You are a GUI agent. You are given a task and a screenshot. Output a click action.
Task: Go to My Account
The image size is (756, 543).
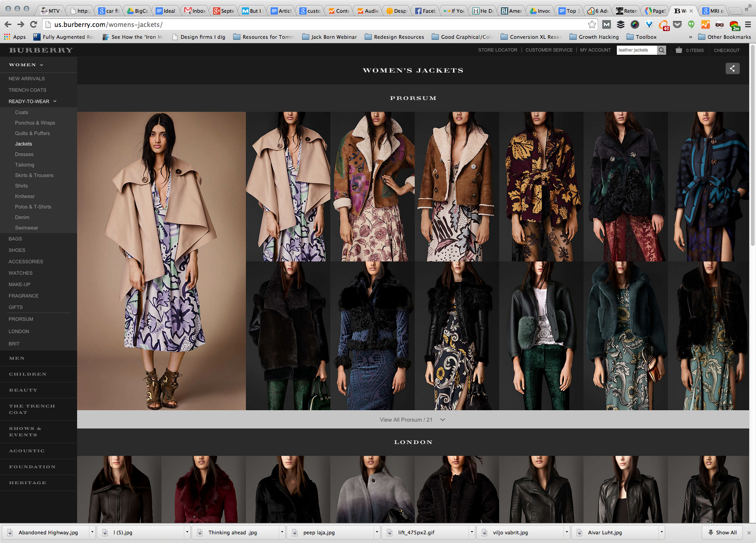point(595,50)
